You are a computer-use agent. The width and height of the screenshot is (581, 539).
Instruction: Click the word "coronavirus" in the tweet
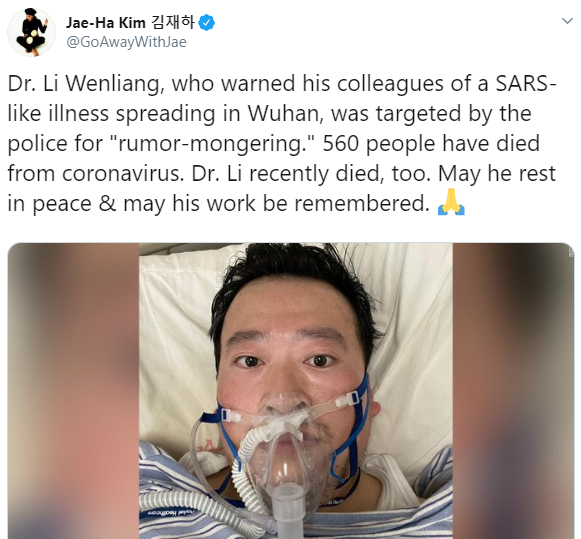coord(123,174)
